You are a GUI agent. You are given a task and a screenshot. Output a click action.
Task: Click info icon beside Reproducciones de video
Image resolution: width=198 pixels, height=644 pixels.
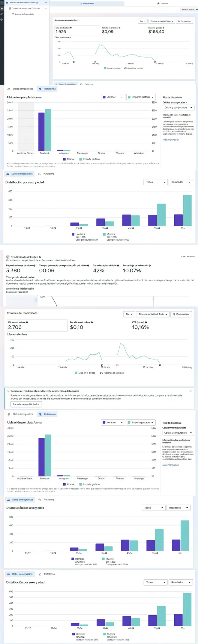pos(34,265)
